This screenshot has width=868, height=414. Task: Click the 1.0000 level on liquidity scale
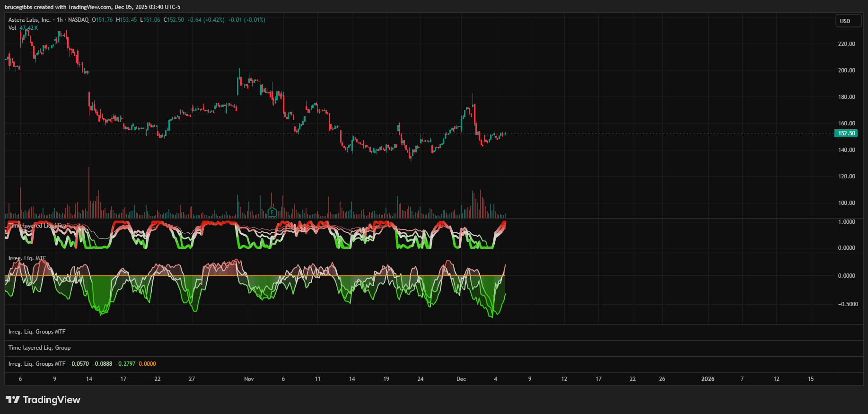[x=846, y=222]
